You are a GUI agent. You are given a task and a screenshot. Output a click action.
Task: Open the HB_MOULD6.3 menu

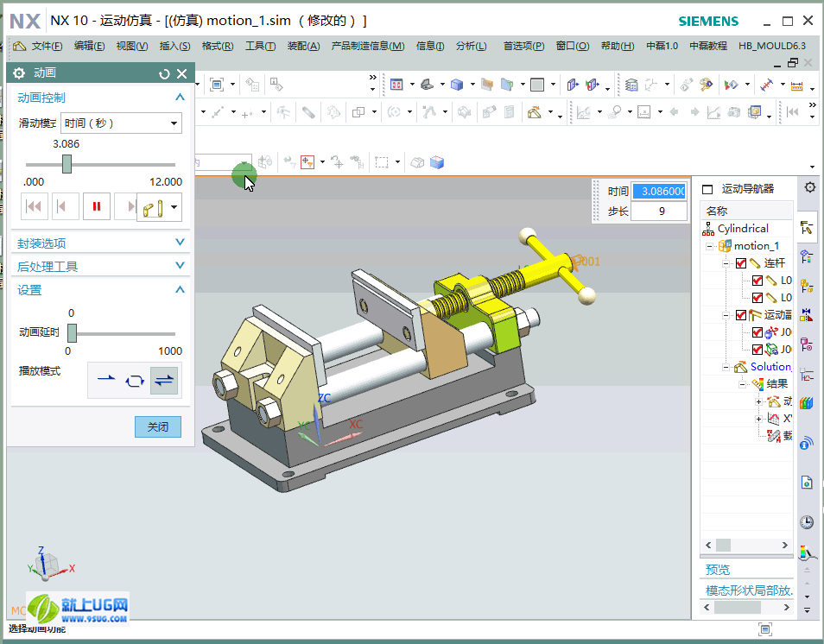click(772, 47)
